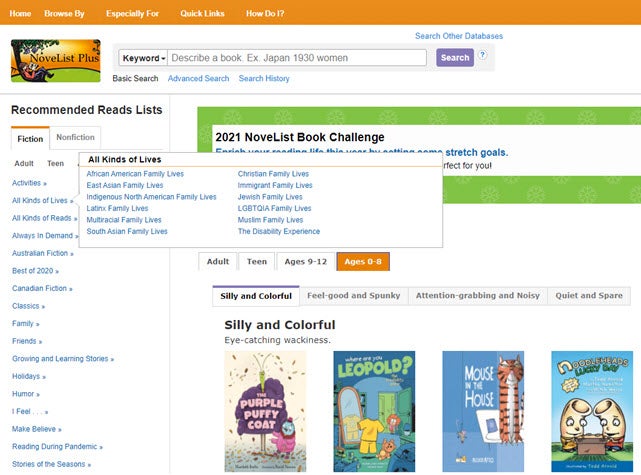This screenshot has height=475, width=641.
Task: Open the Keyword search type dropdown
Action: tap(143, 58)
